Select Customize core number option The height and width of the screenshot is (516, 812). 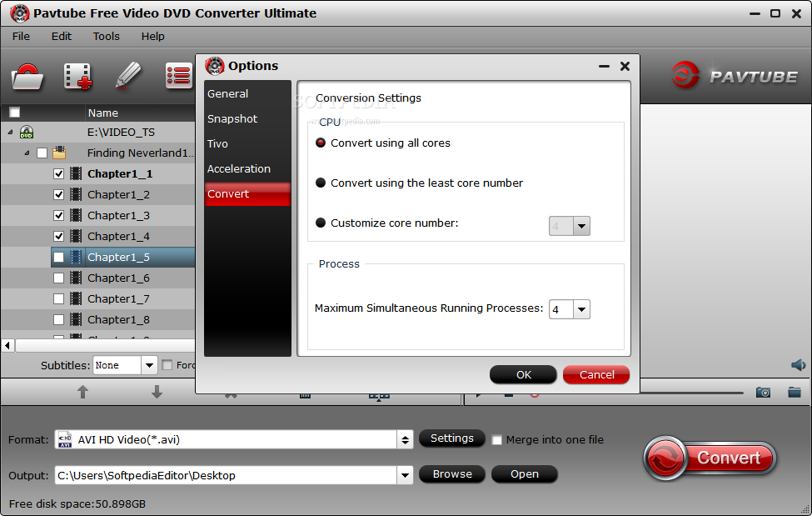321,223
